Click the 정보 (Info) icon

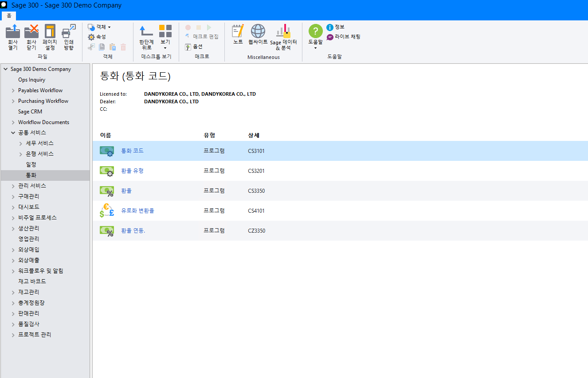330,27
